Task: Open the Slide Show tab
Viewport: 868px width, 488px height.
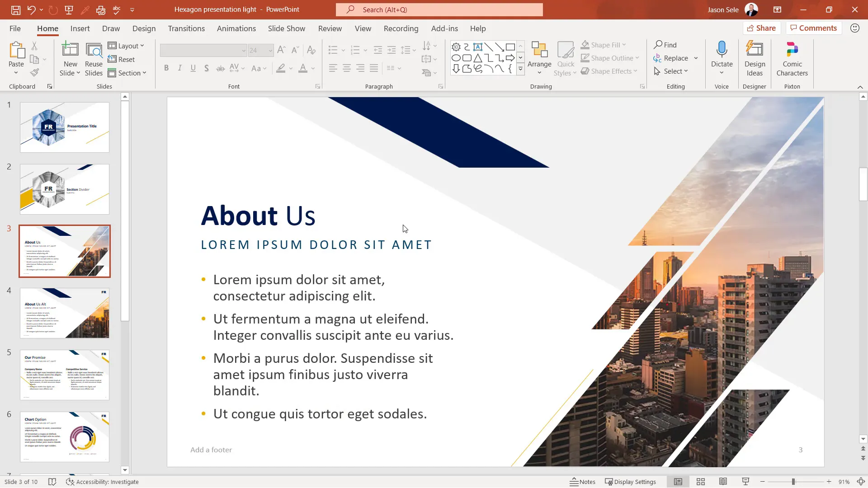Action: [287, 28]
